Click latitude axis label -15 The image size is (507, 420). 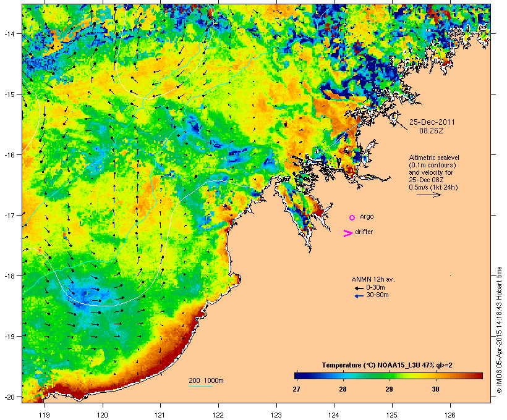pyautogui.click(x=9, y=94)
